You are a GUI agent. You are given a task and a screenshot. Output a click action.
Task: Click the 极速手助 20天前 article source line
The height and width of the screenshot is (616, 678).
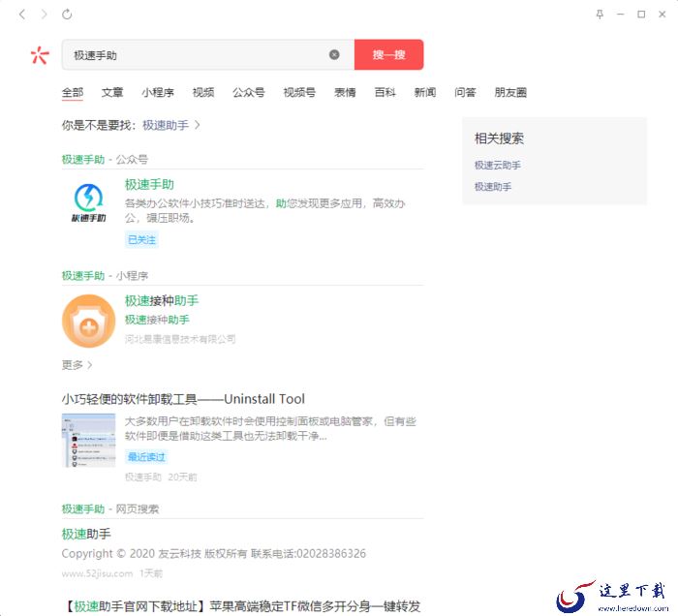(161, 477)
